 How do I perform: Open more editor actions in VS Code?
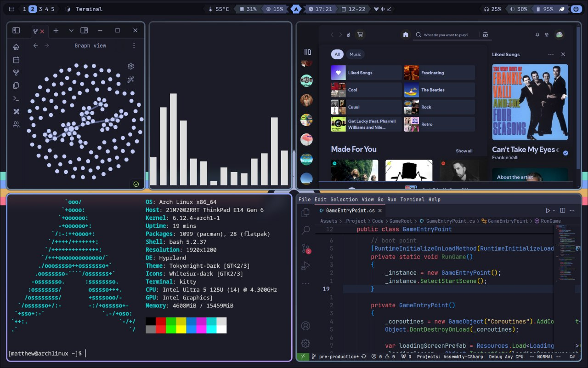point(573,210)
